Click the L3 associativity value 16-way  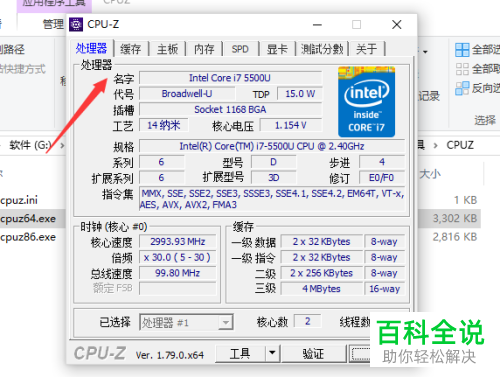point(384,289)
